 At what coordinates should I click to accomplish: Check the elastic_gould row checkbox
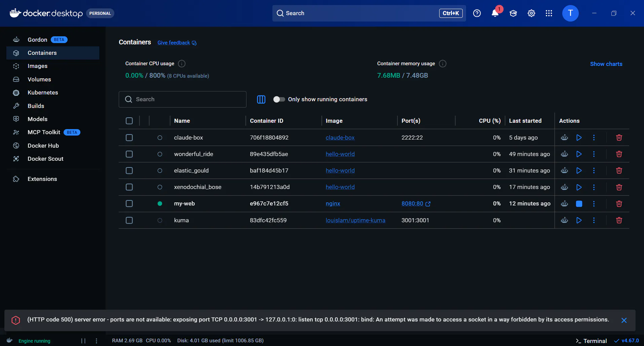coord(129,170)
